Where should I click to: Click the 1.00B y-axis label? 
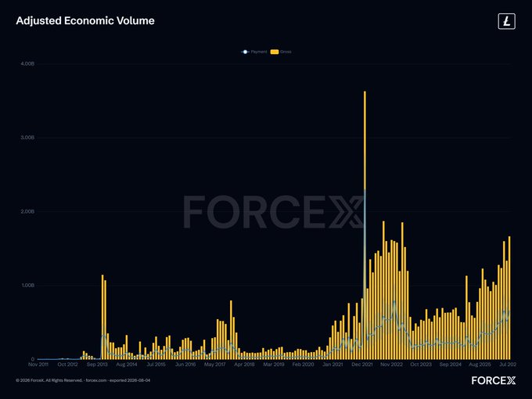[x=28, y=286]
